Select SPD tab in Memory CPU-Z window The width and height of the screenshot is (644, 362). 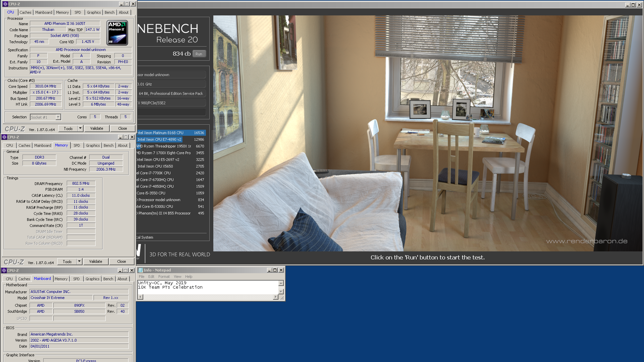pyautogui.click(x=77, y=145)
